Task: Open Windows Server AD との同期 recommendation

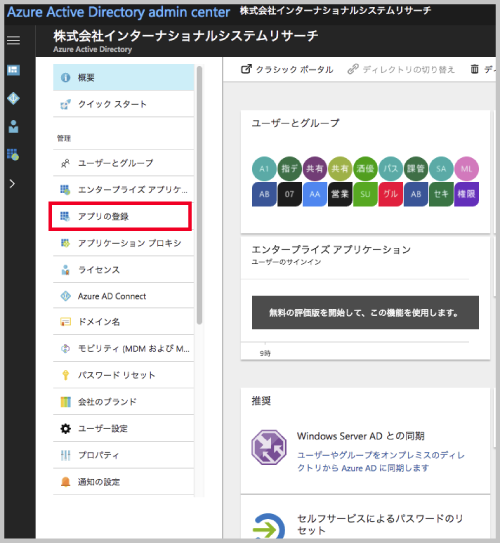Action: 360,436
